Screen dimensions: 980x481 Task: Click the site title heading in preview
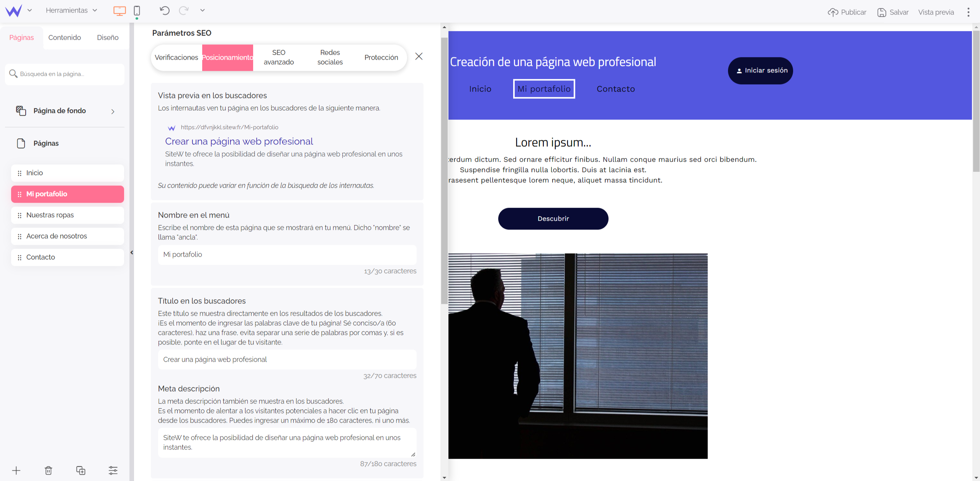[x=553, y=62]
